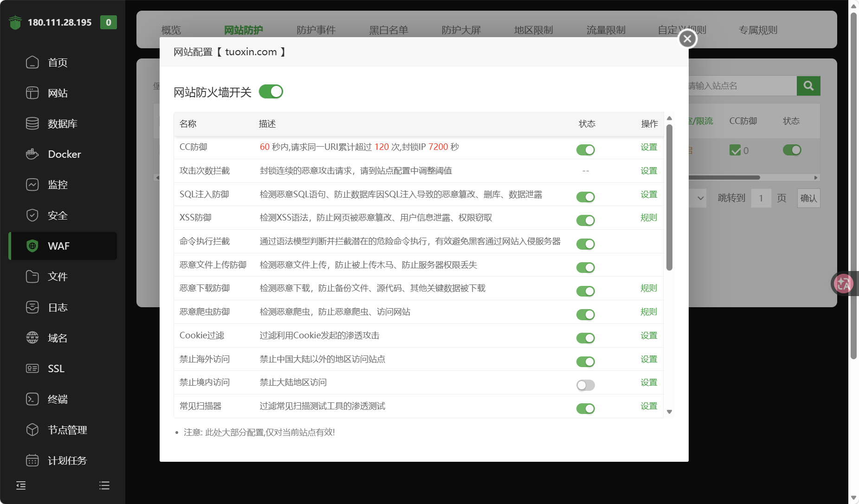Enable the 禁止境内访问 switch
The height and width of the screenshot is (504, 859).
586,385
